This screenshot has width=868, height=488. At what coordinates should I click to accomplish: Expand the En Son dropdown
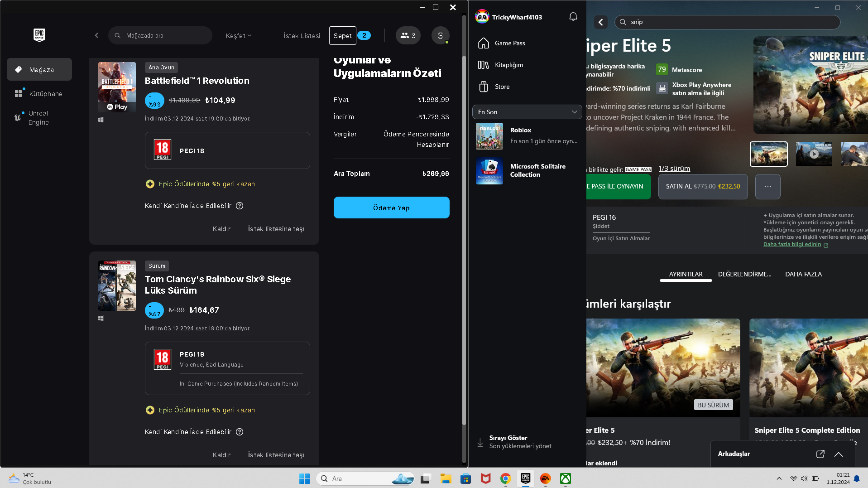point(527,112)
